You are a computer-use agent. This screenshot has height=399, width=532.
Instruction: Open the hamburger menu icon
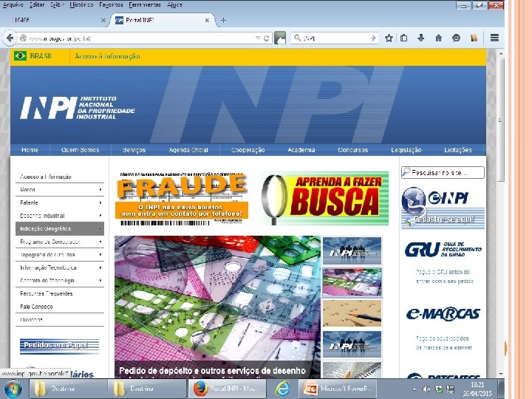tap(494, 38)
